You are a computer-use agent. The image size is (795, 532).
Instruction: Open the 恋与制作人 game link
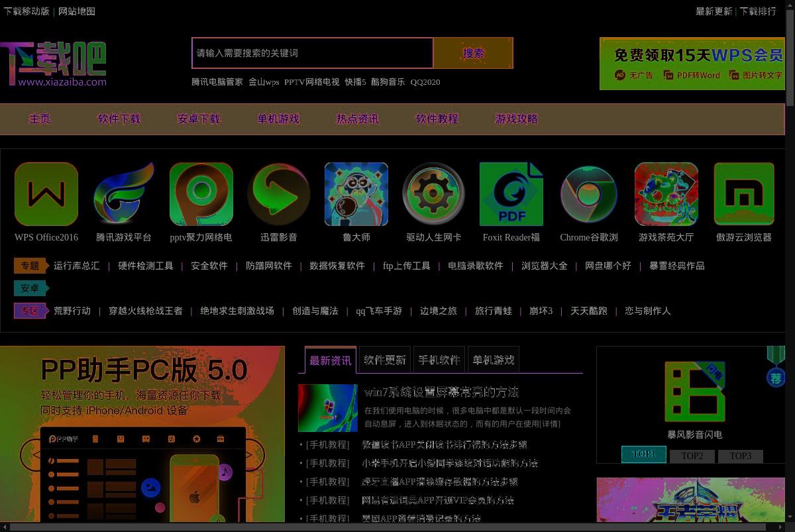(648, 311)
